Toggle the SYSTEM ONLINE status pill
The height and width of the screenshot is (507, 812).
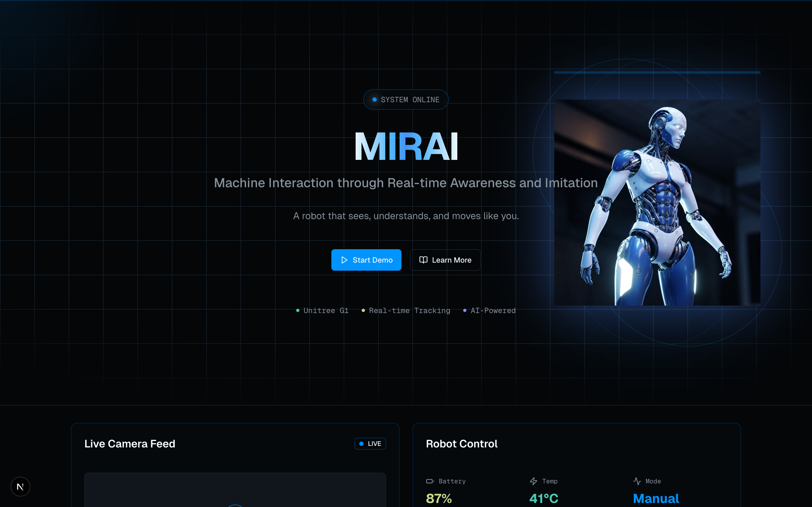coord(406,99)
